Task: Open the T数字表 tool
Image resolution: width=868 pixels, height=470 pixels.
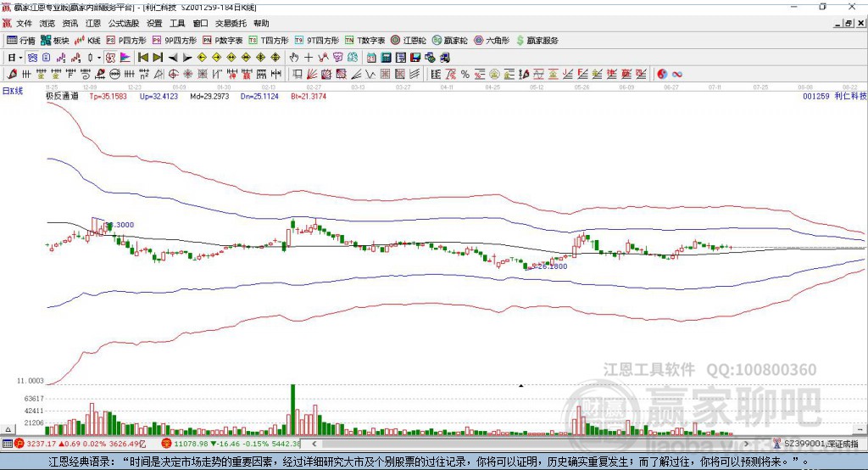Action: click(x=364, y=41)
